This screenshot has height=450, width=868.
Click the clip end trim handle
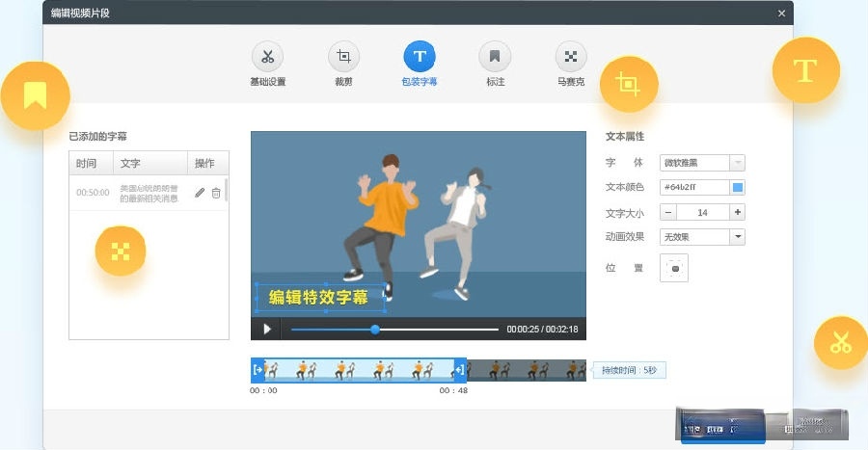(459, 370)
